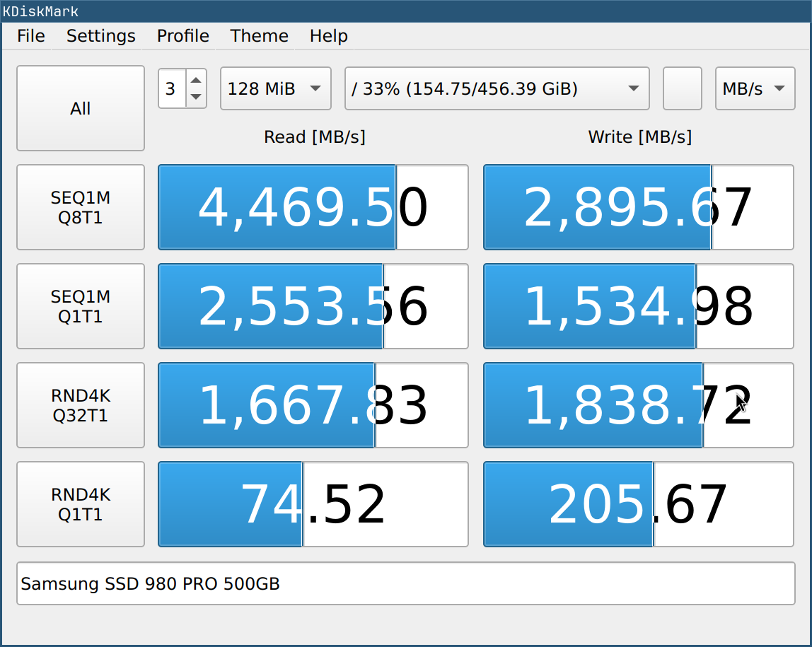
Task: Click the Read [MB/s] column label
Action: point(314,137)
